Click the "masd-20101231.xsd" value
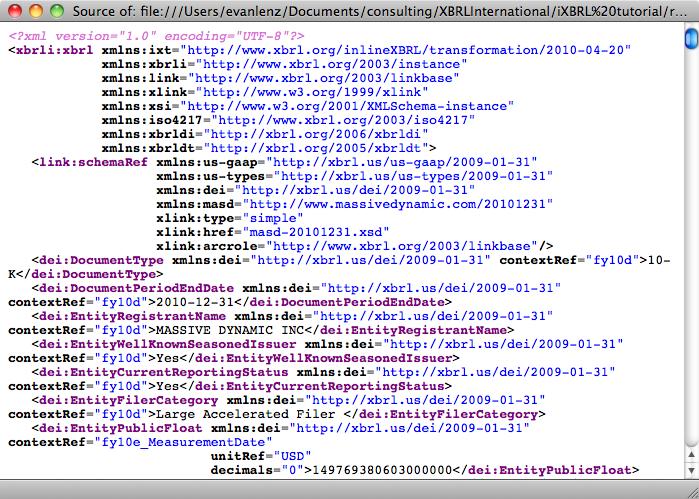 (316, 232)
